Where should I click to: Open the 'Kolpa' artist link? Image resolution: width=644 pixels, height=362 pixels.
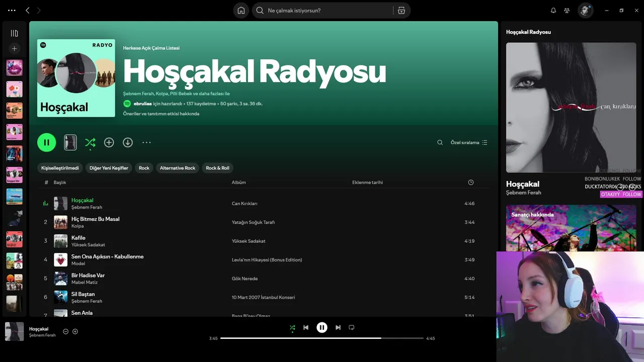tap(77, 226)
